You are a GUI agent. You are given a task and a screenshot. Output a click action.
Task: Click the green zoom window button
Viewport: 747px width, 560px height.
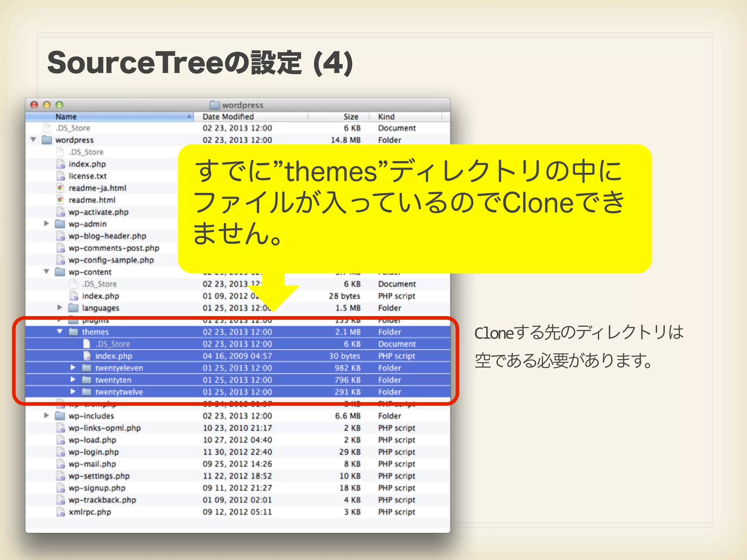tap(59, 105)
